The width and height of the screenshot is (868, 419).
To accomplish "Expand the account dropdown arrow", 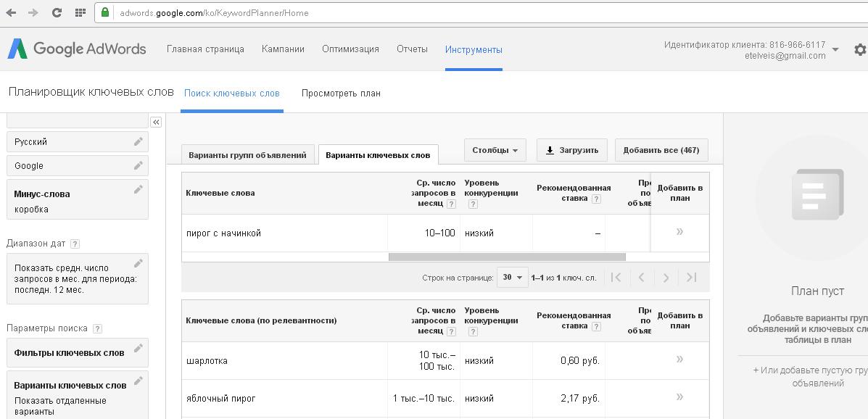I will tap(835, 50).
